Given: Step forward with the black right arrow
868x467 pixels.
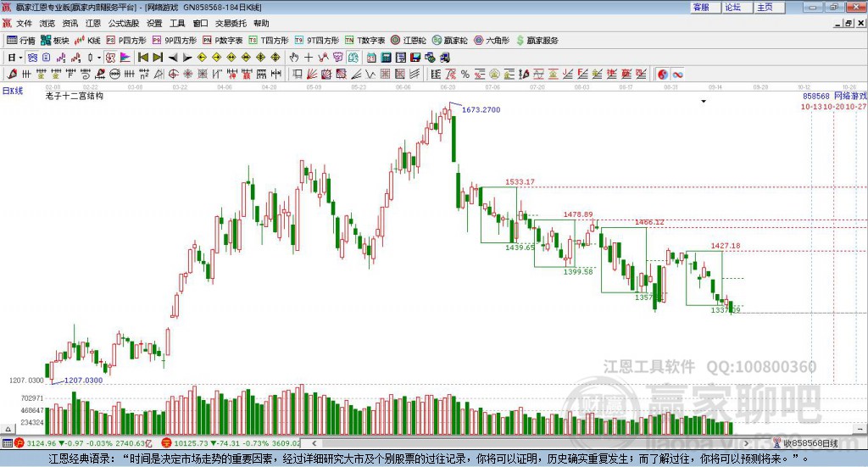Looking at the screenshot, I should 187,58.
